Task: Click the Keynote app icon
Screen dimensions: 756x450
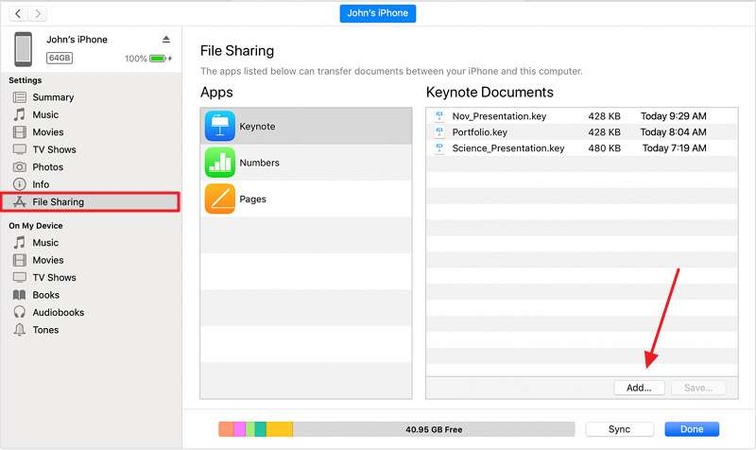Action: [220, 126]
